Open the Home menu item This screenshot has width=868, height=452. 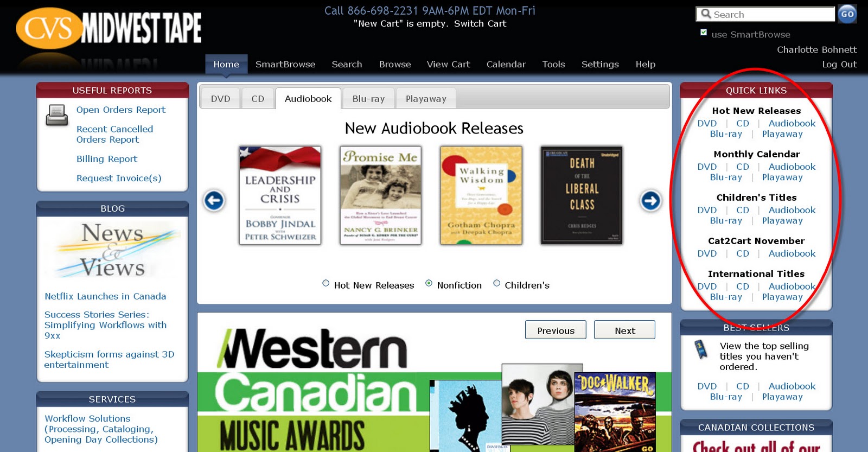[226, 64]
